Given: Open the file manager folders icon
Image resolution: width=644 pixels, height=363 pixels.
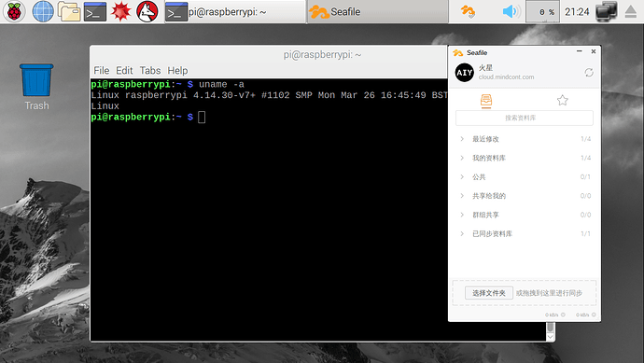Looking at the screenshot, I should (x=69, y=11).
